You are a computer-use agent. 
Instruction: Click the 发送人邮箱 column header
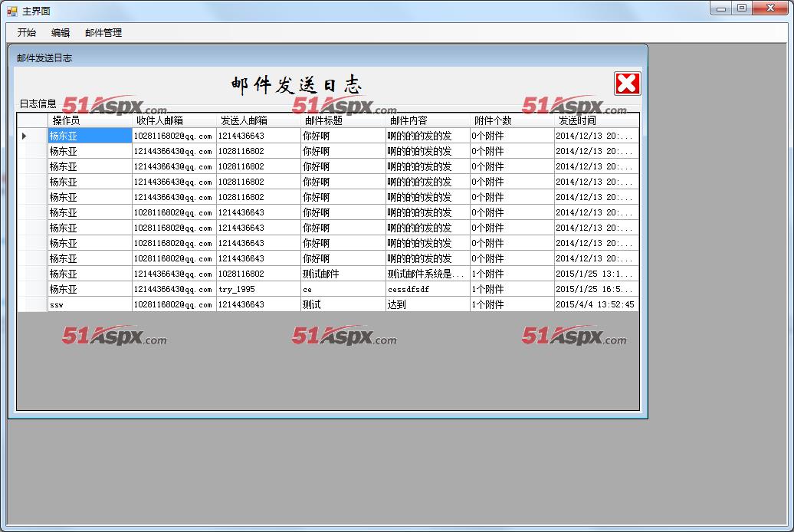click(258, 120)
